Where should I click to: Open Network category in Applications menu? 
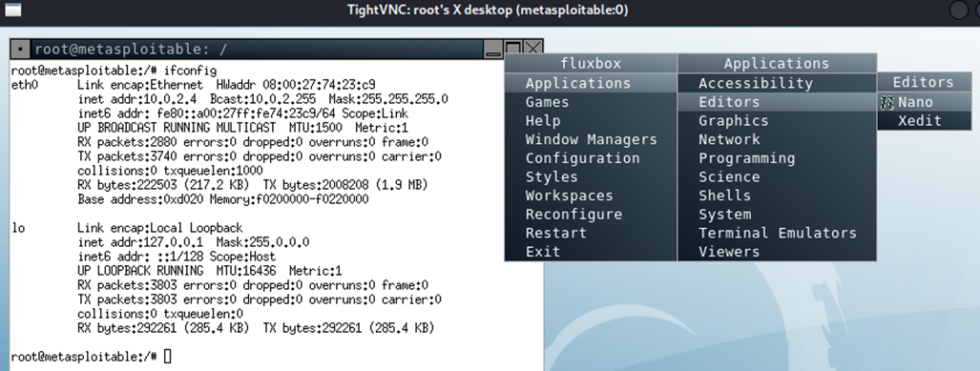777,139
